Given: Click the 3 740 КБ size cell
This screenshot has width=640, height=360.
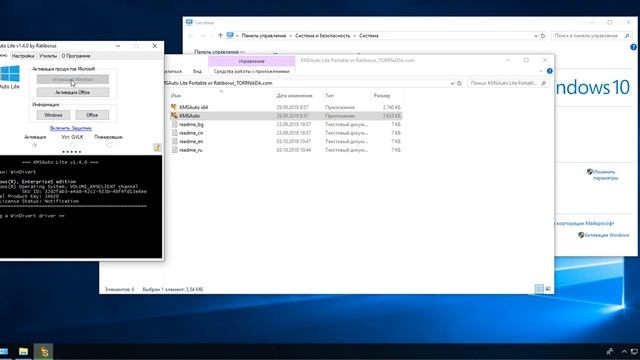Looking at the screenshot, I should [391, 107].
